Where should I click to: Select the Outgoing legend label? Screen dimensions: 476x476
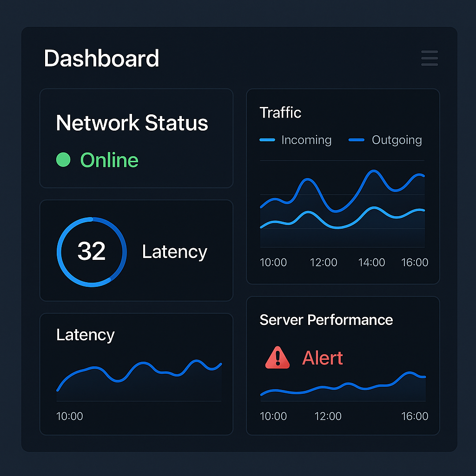coord(397,140)
